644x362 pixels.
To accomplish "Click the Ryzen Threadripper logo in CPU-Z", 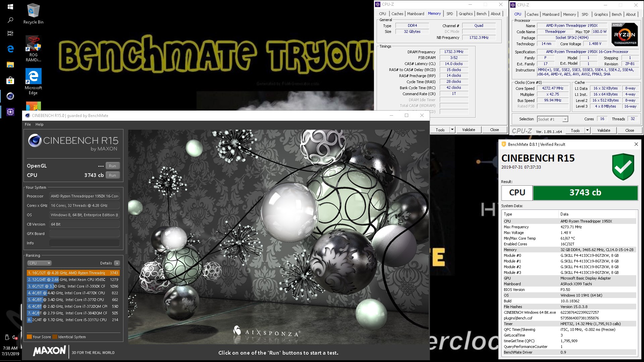I will click(625, 34).
